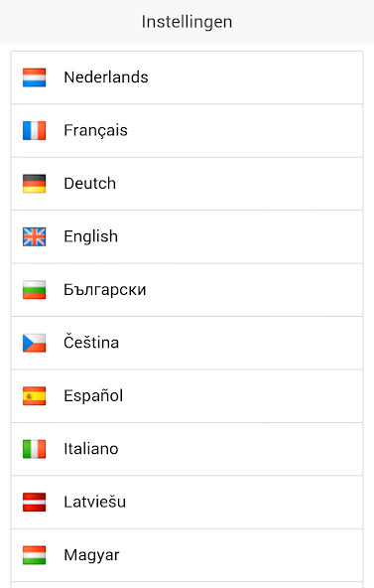Tap the Latvian flag icon
Image resolution: width=374 pixels, height=588 pixels.
(x=34, y=503)
